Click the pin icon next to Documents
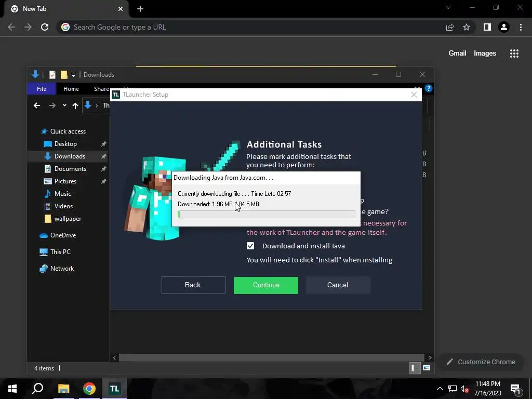This screenshot has width=532, height=399. (103, 169)
